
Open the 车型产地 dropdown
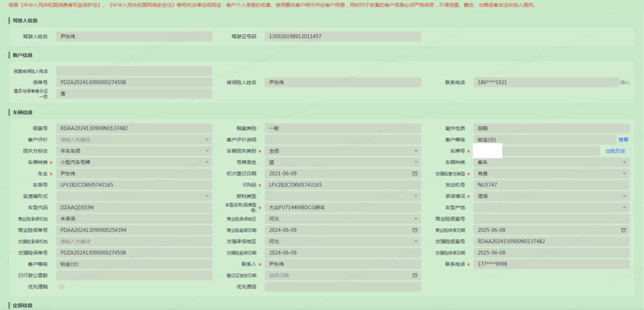(625, 208)
